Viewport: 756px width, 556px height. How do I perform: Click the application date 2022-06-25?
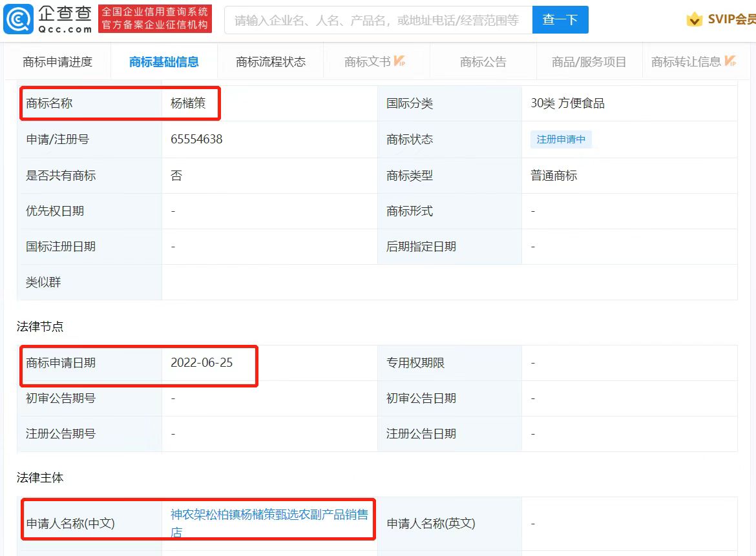point(202,363)
